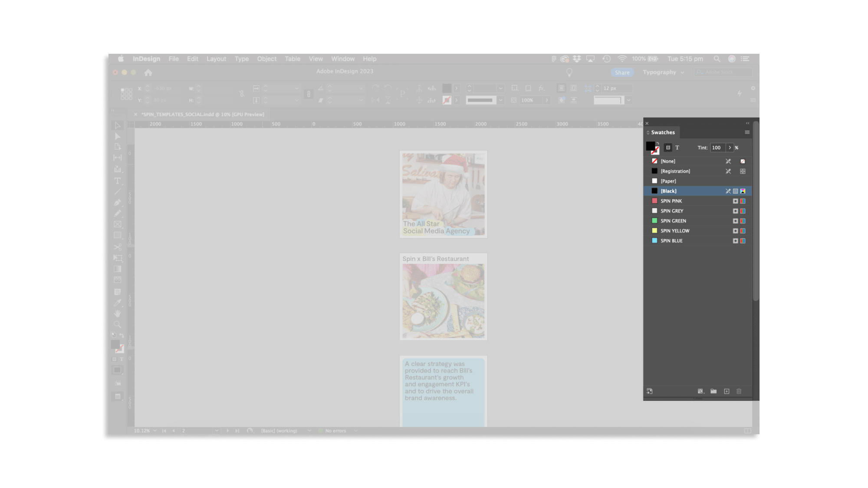The image size is (868, 488).
Task: Select the Eyedropper tool
Action: coord(118,303)
